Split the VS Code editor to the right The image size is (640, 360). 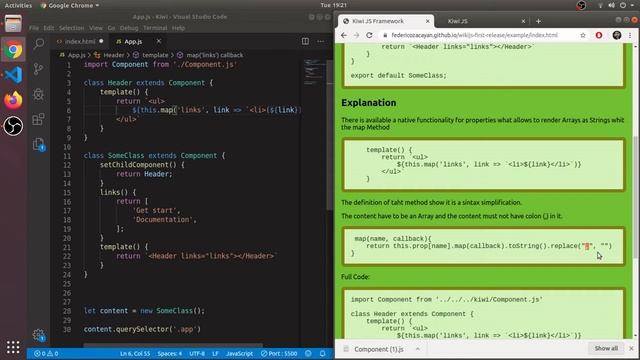[305, 41]
